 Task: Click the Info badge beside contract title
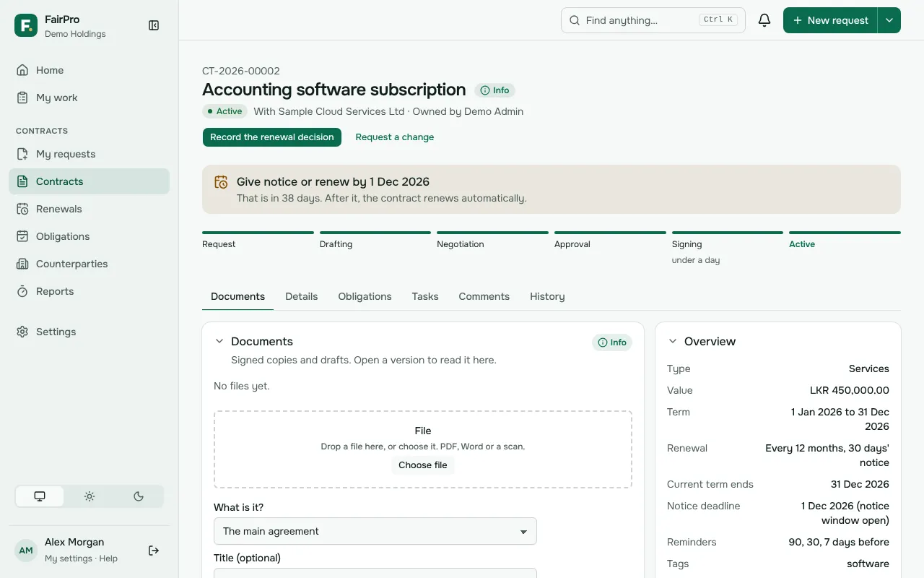495,90
